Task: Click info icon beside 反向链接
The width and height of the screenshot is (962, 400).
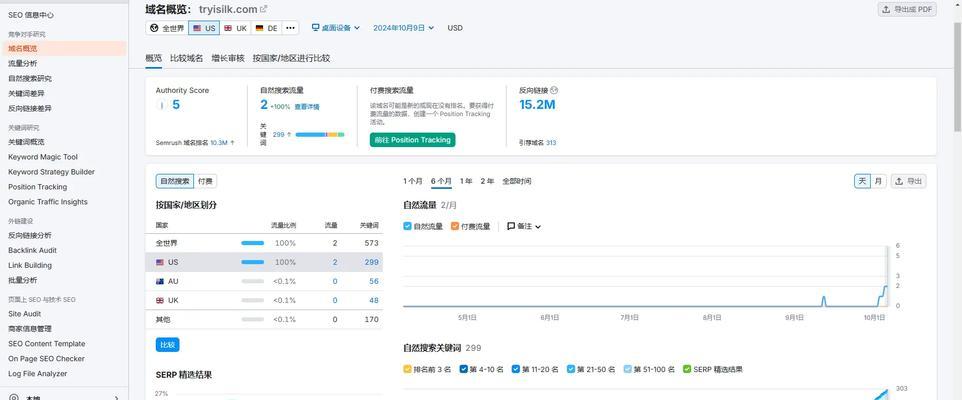Action: (555, 90)
